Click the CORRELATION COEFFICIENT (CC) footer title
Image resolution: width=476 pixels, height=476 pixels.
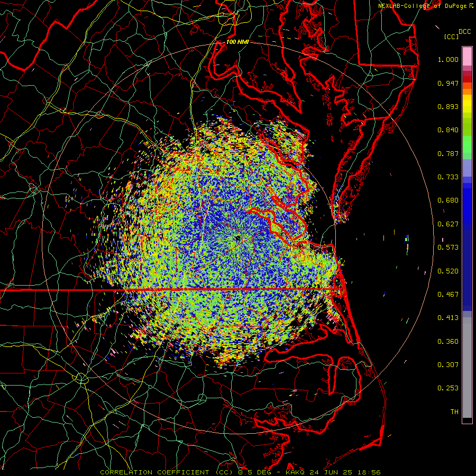click(166, 472)
